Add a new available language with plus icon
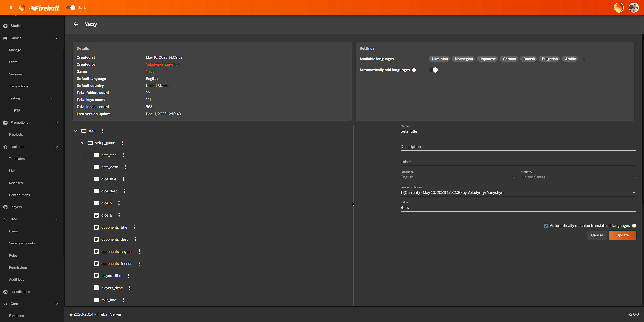 584,59
